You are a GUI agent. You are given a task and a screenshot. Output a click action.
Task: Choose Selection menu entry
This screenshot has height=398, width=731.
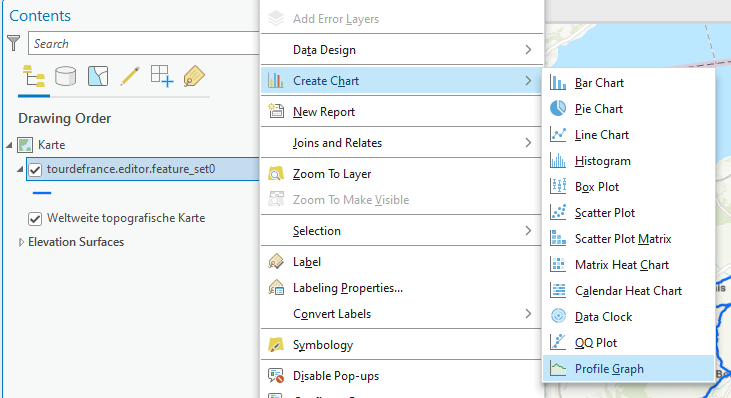(401, 231)
